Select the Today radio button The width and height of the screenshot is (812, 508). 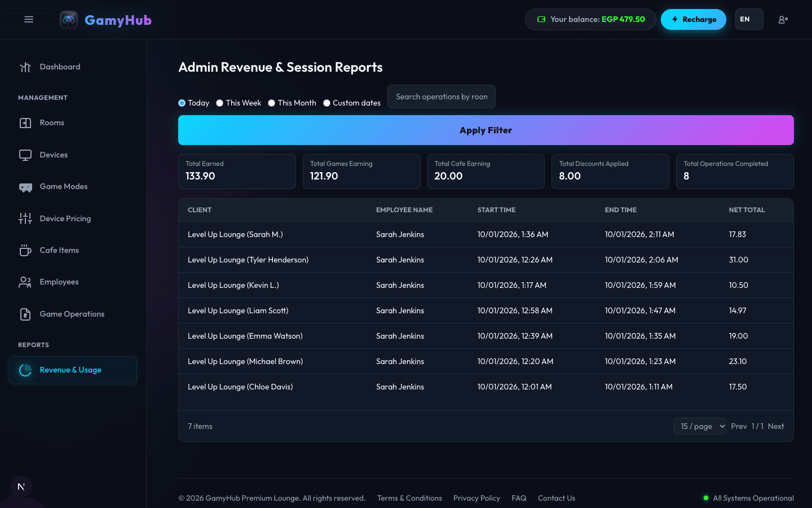tap(182, 103)
